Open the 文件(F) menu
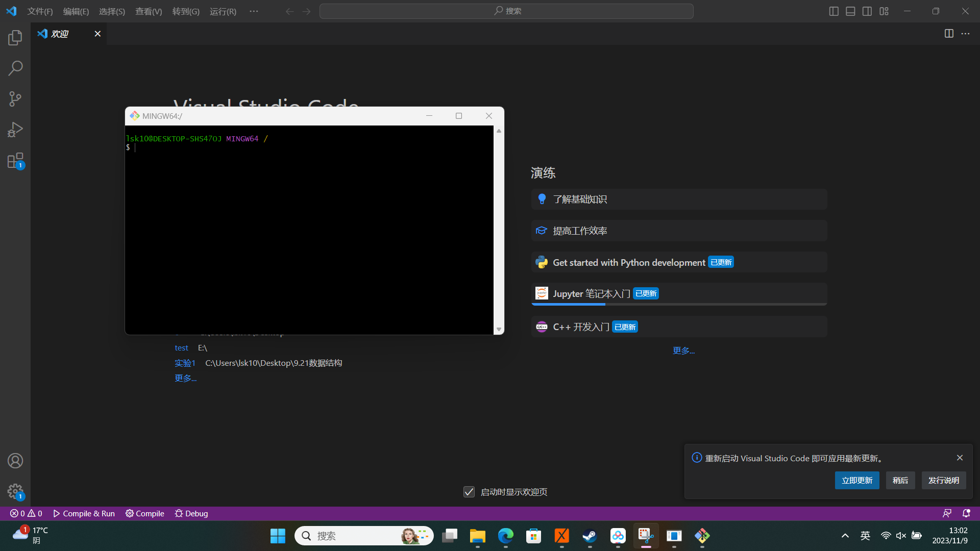Viewport: 980px width, 551px height. [40, 11]
